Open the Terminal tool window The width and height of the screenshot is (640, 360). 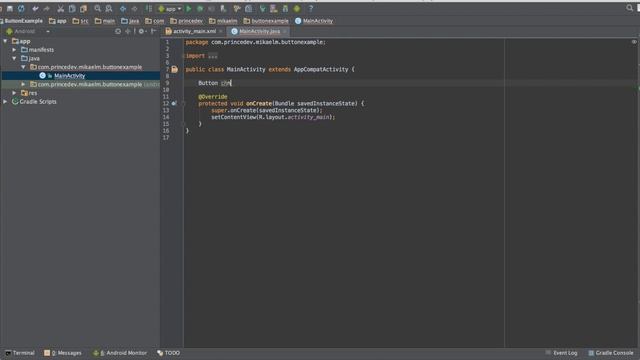20,353
